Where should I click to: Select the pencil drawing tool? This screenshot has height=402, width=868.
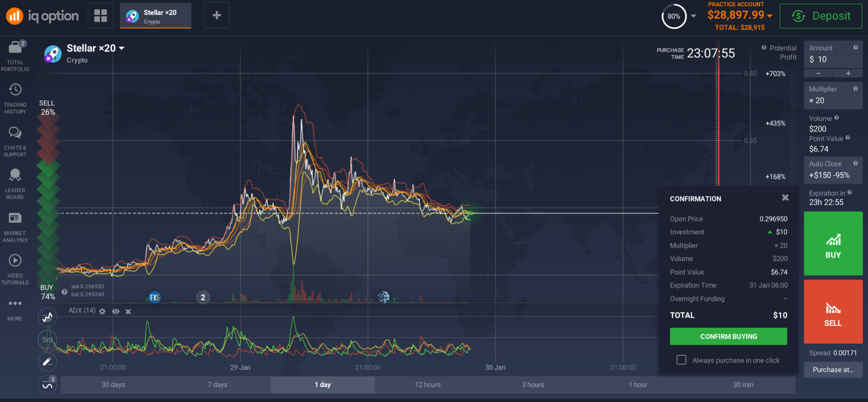pos(47,361)
